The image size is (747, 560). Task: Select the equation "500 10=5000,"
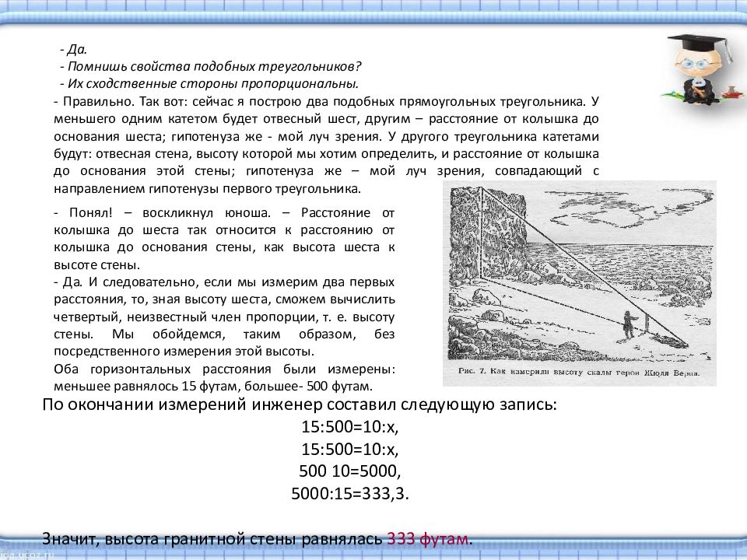[350, 471]
